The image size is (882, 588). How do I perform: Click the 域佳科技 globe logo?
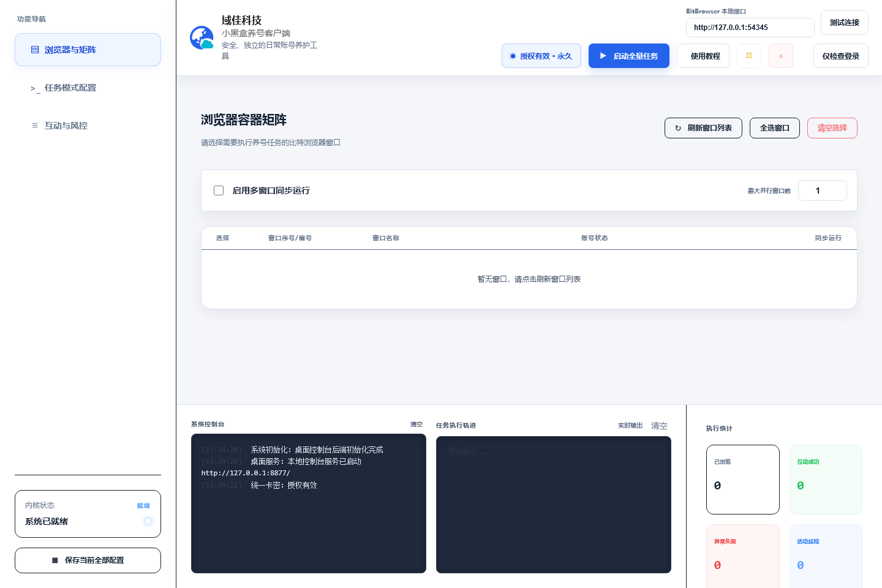point(202,37)
